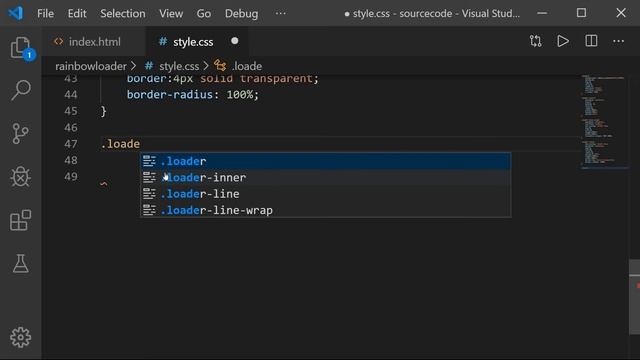Click the code minimap overview
640x360 pixels.
(603, 122)
